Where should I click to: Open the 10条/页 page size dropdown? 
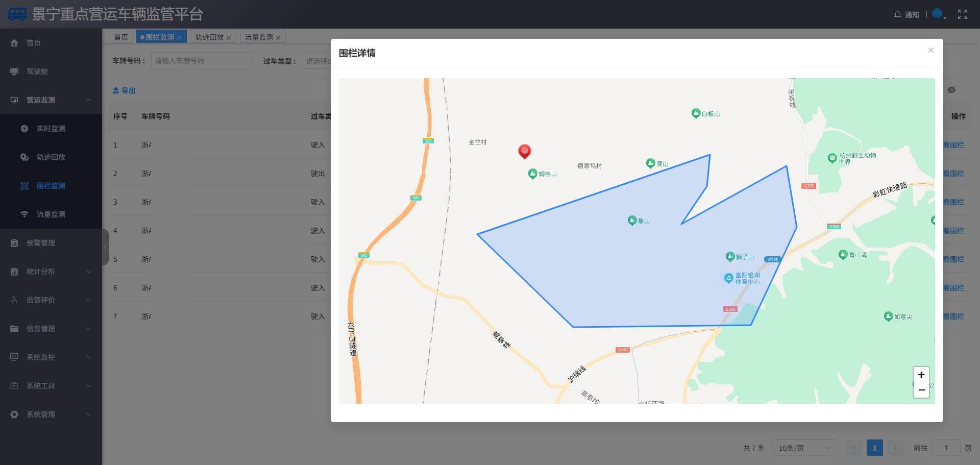tap(804, 448)
